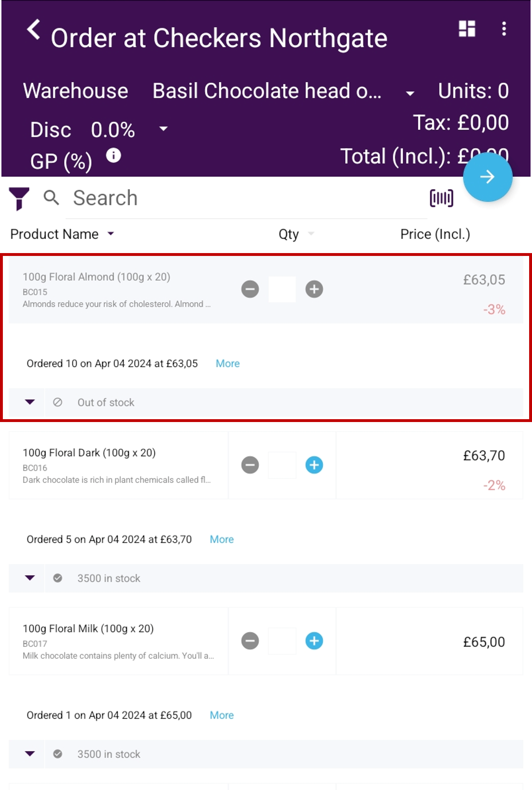Open the Warehouse selection dropdown

click(x=410, y=93)
